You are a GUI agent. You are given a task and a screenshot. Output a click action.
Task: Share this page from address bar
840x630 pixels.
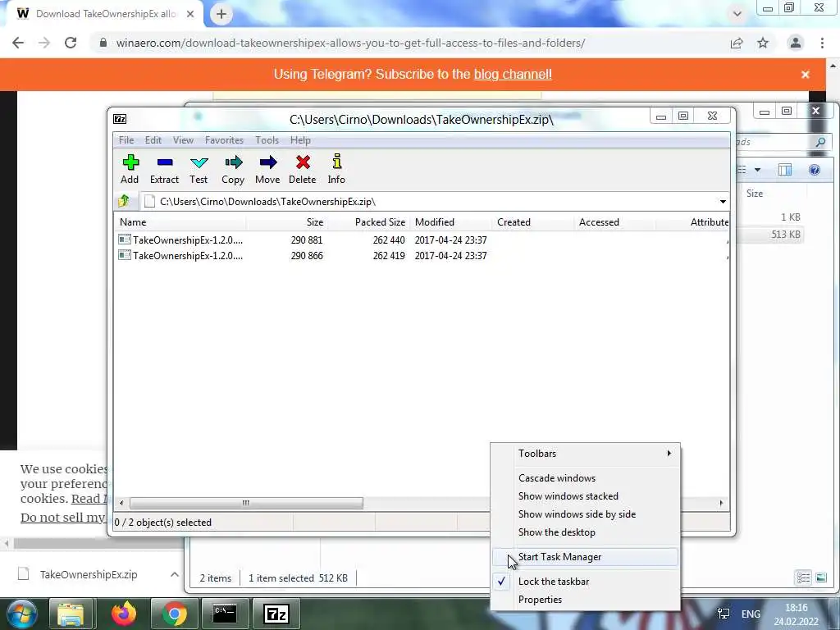click(x=737, y=43)
